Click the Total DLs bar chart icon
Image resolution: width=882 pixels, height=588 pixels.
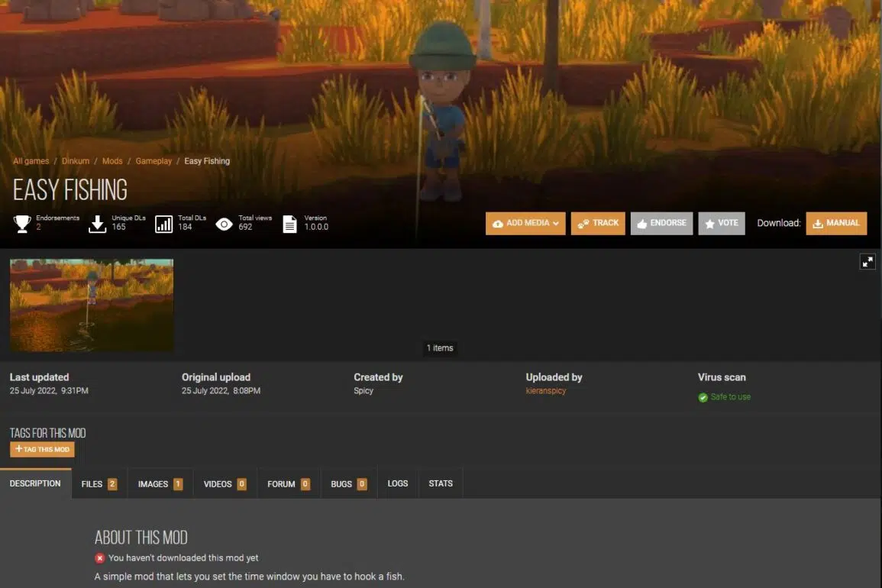pos(163,224)
